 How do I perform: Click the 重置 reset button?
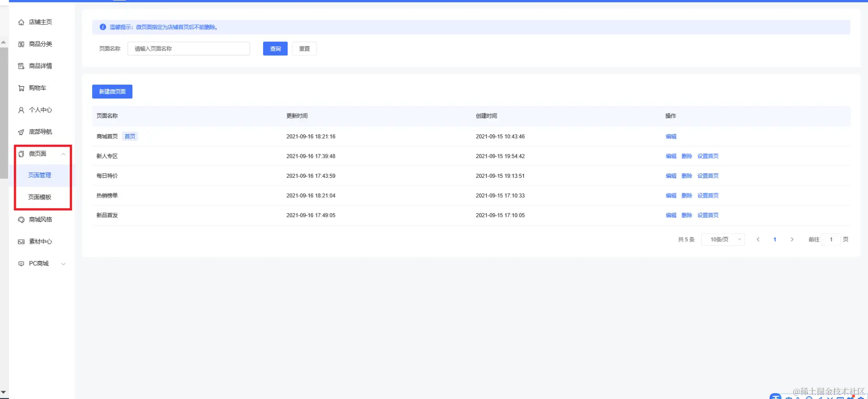coord(304,49)
